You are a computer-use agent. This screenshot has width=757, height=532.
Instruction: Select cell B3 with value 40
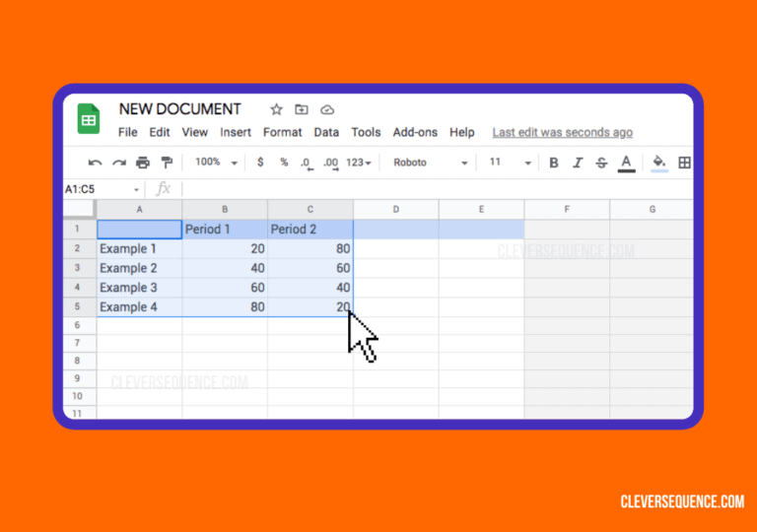[x=225, y=268]
